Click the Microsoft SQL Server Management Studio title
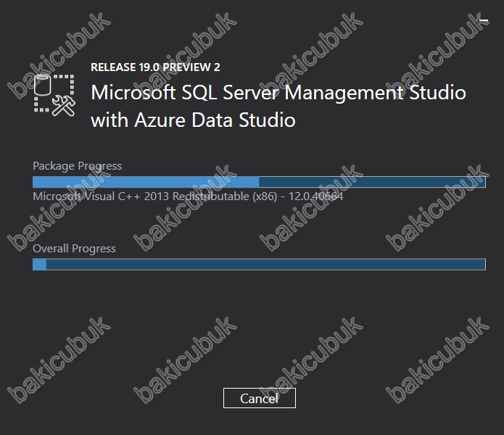Screen dimensions: 504x435 pyautogui.click(x=278, y=93)
